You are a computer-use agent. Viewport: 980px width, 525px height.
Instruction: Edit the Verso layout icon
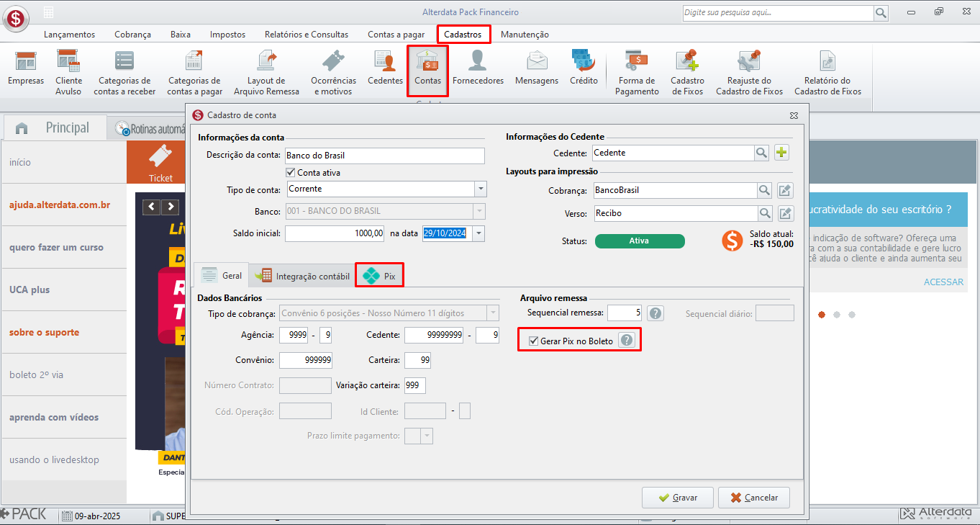(x=786, y=214)
